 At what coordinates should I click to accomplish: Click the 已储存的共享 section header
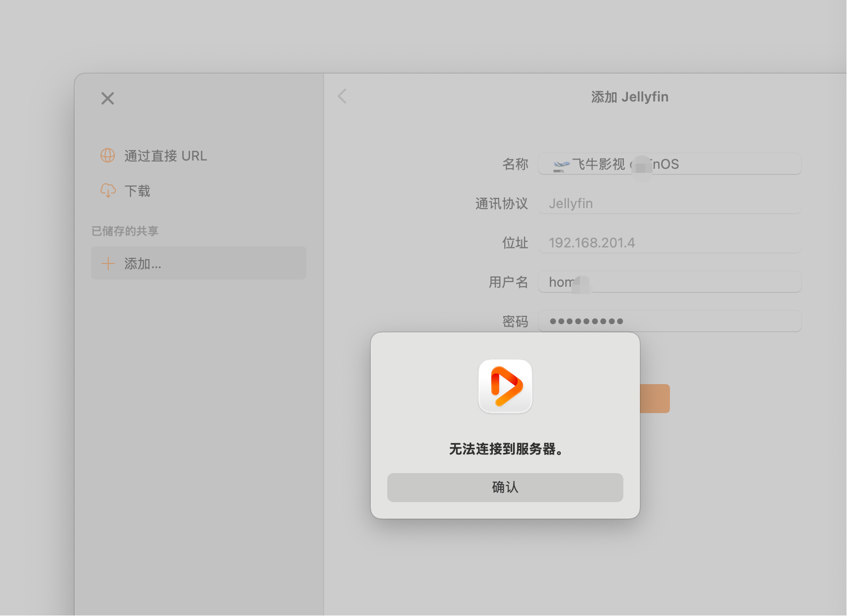click(x=125, y=231)
